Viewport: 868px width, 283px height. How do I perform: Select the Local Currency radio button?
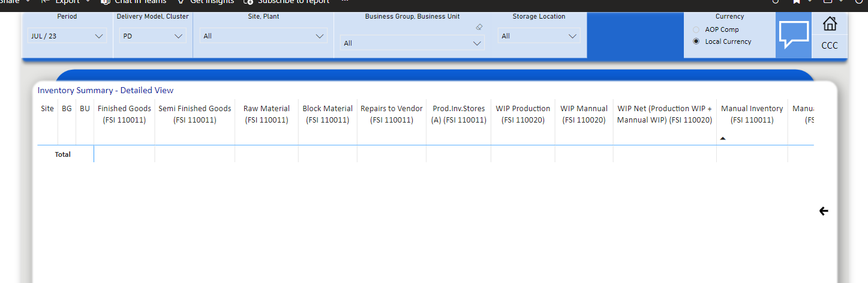(696, 41)
